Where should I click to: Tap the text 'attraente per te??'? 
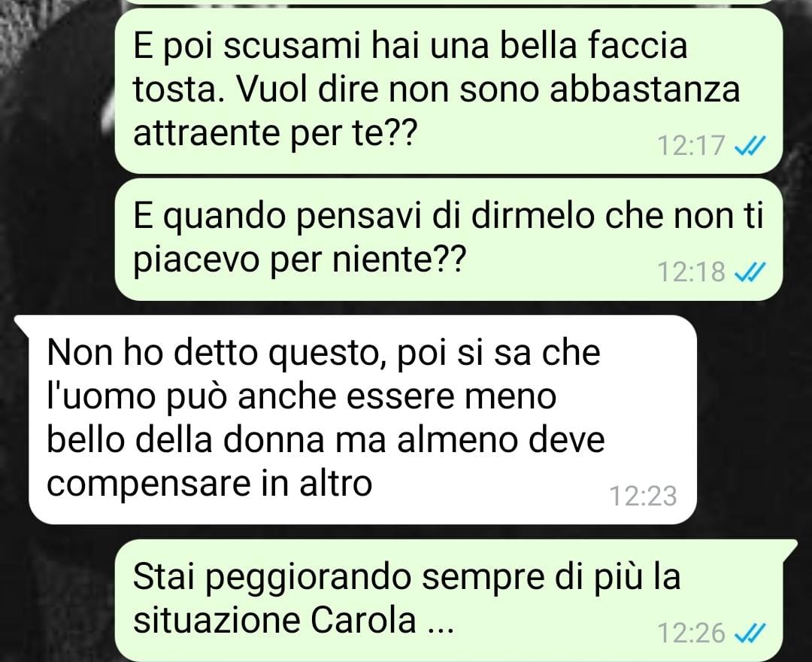coord(275,134)
